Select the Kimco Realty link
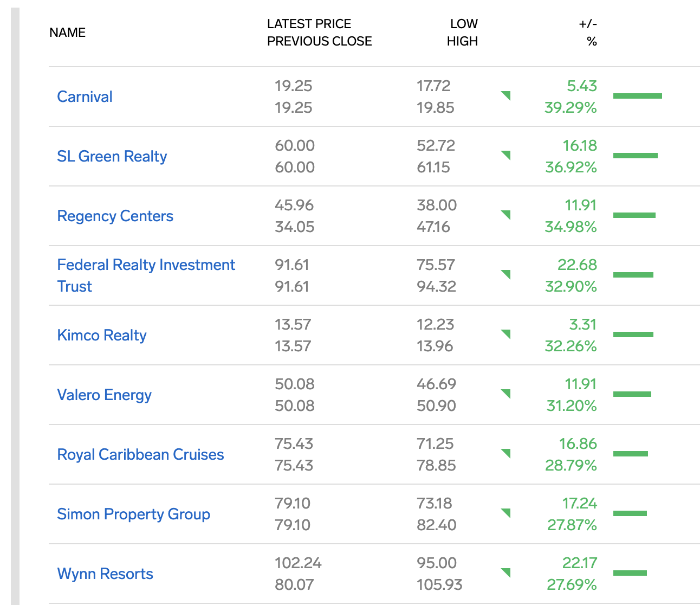 (x=101, y=335)
